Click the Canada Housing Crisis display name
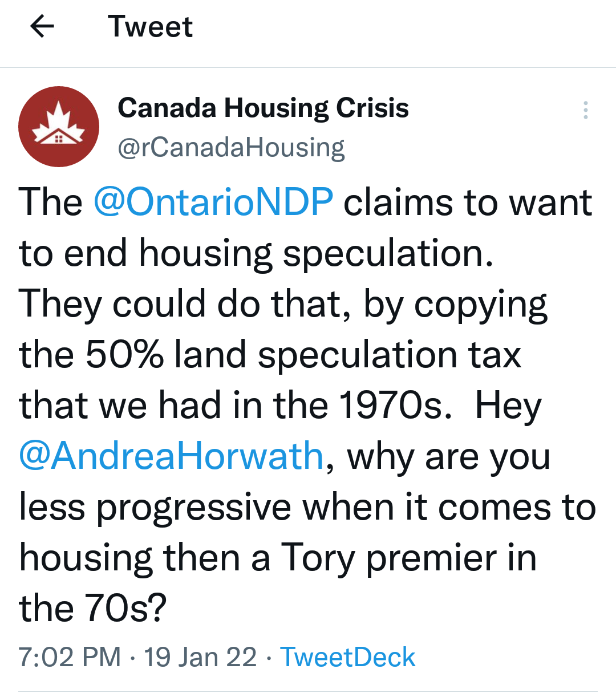This screenshot has height=693, width=616. click(263, 108)
